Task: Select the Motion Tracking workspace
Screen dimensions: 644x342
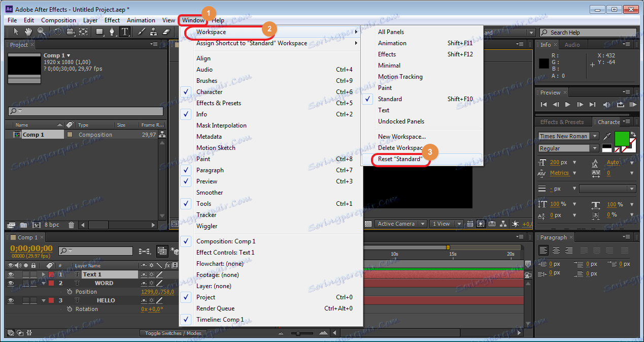Action: [422, 77]
